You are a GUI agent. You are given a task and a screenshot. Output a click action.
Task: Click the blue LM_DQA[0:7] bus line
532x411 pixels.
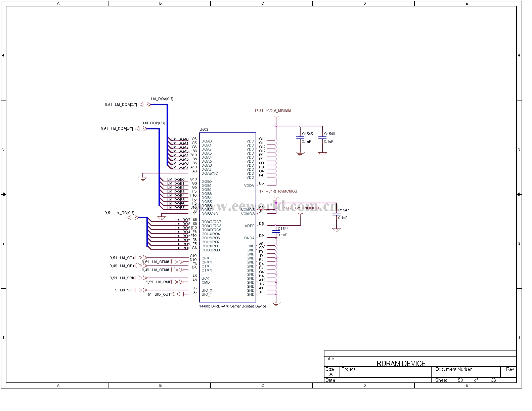pyautogui.click(x=167, y=134)
